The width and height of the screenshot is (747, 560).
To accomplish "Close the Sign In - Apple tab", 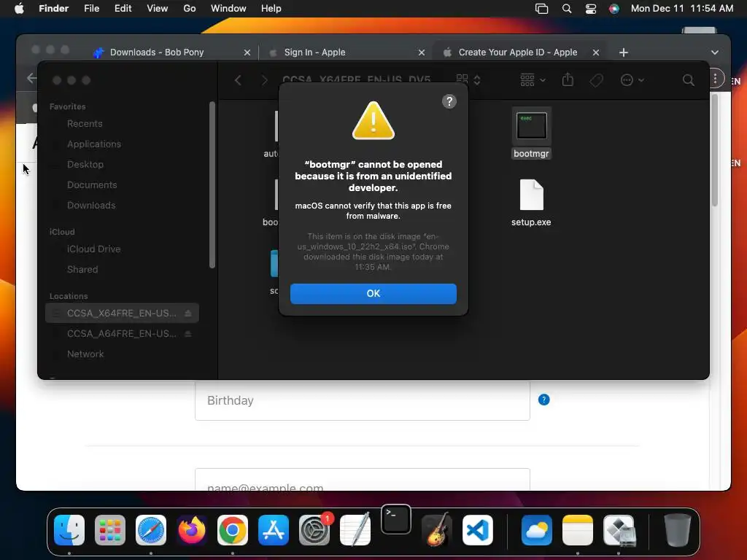I will tap(421, 52).
